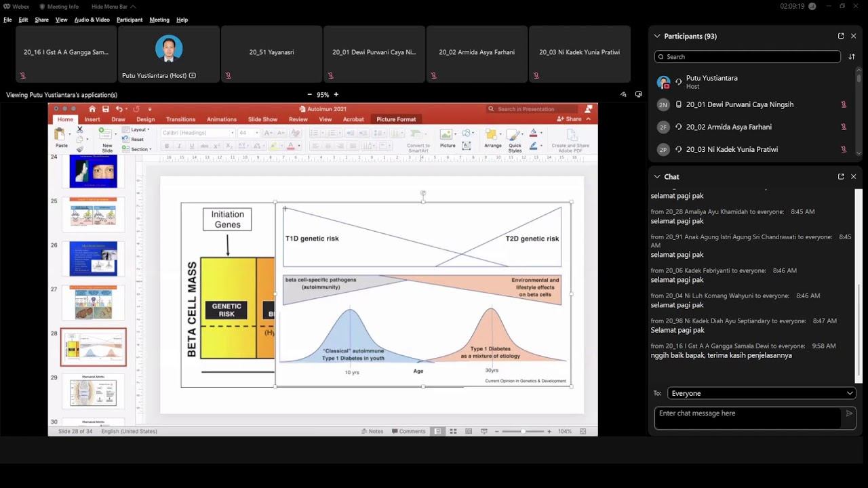This screenshot has width=868, height=488.
Task: Click Meeting Info in Webex title bar
Action: 59,7
